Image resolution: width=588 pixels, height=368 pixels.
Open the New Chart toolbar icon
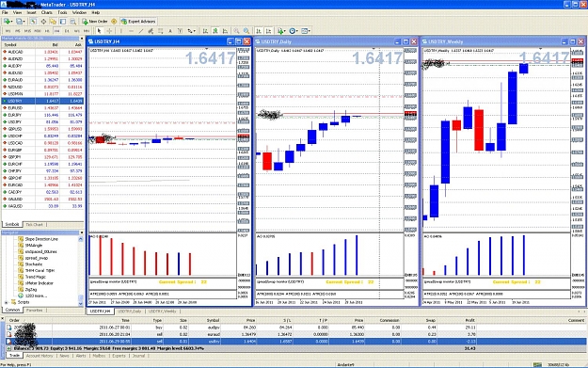click(x=8, y=22)
